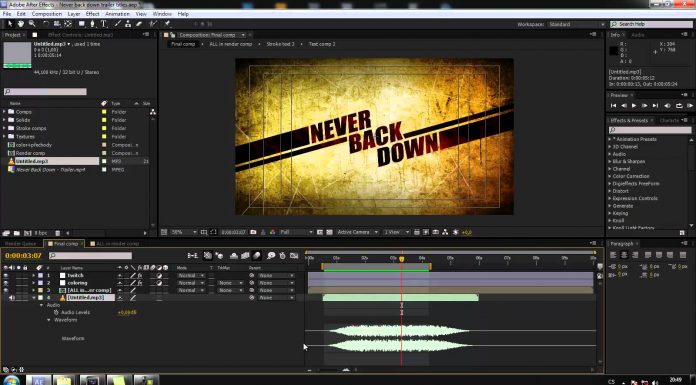
Task: Collapse the Waveform property group
Action: (x=49, y=320)
